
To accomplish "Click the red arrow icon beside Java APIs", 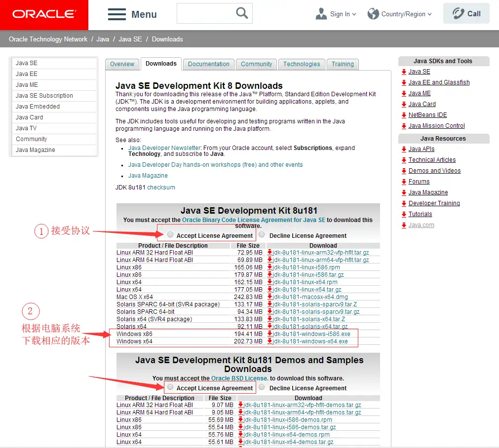I will 404,149.
